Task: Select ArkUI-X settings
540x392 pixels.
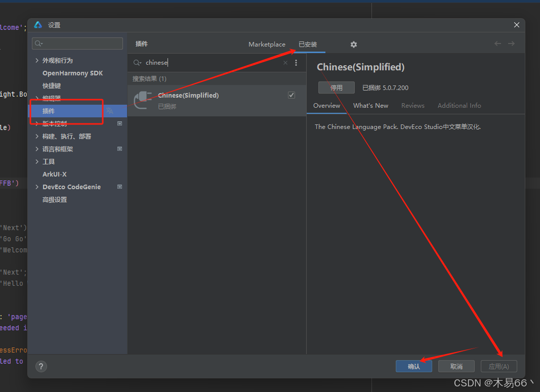Action: click(55, 174)
